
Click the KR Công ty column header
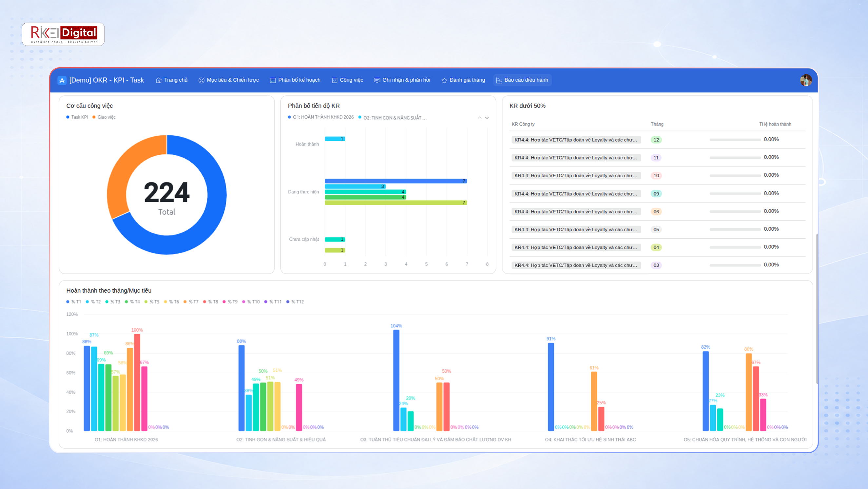[x=523, y=124]
